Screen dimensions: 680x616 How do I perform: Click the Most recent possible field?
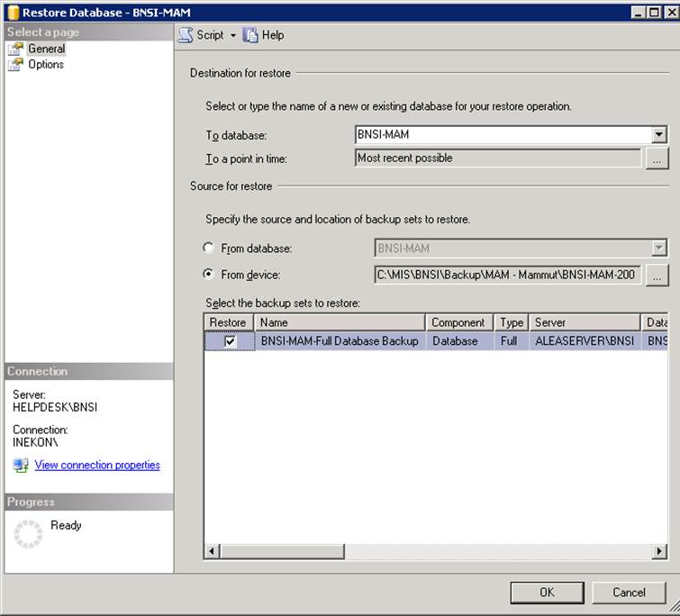(498, 159)
